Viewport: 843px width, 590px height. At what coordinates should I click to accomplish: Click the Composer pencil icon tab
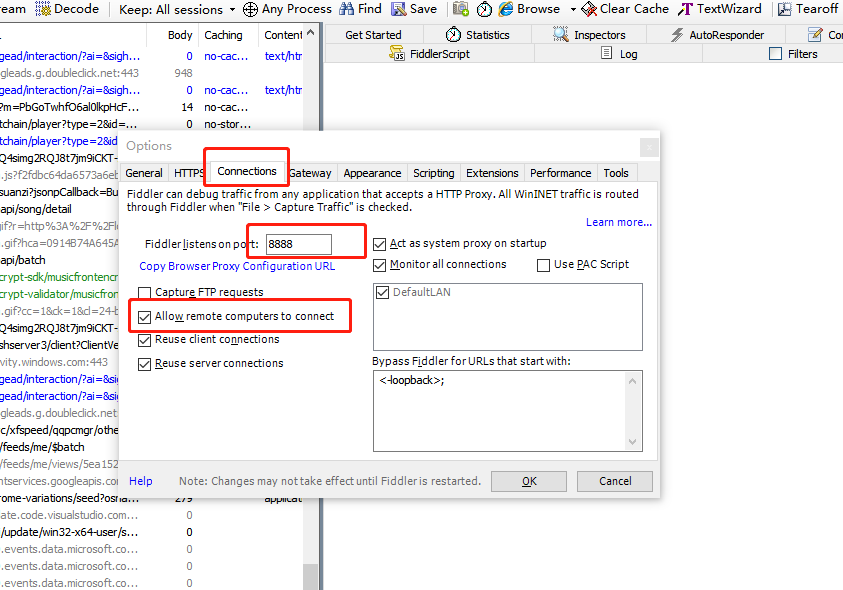tap(815, 35)
